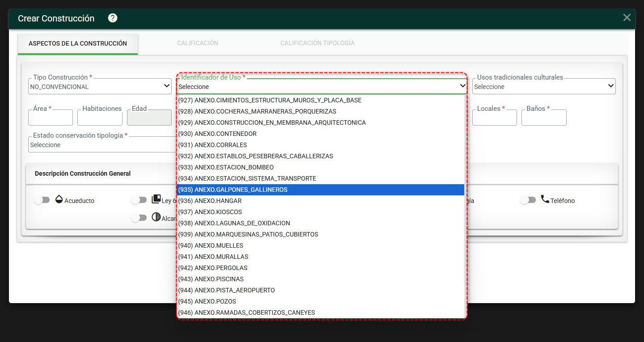
Task: Open the Estado conservación tipología dropdown
Action: (x=102, y=144)
